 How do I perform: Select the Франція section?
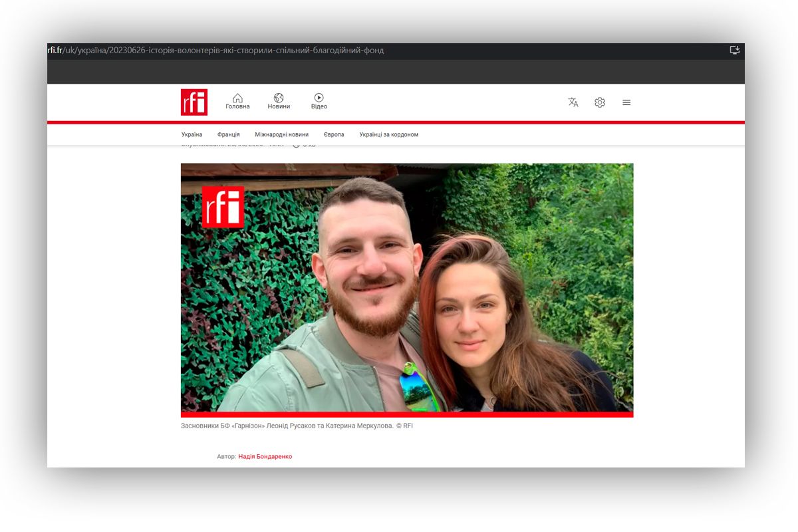click(228, 134)
